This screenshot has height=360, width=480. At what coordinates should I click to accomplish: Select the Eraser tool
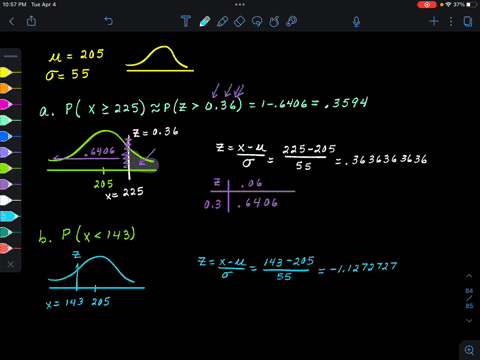tap(240, 22)
